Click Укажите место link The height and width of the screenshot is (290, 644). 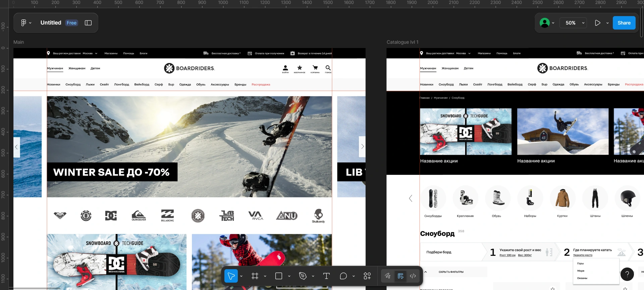click(x=583, y=255)
